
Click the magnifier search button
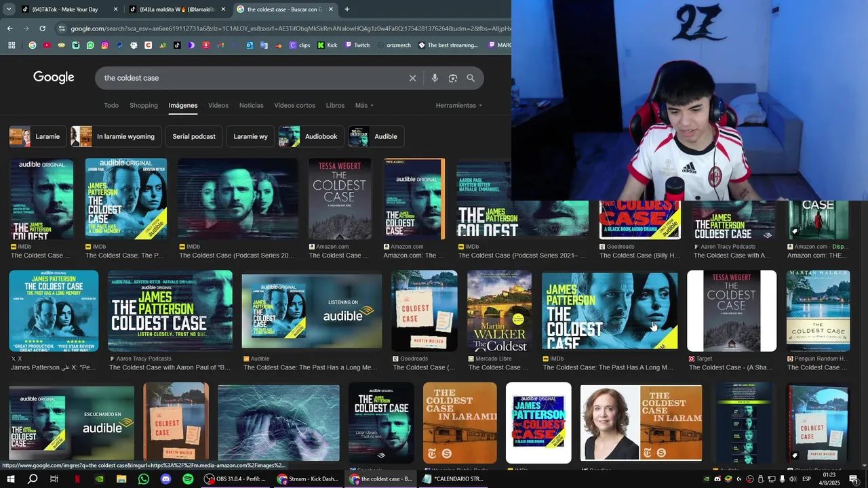point(471,78)
